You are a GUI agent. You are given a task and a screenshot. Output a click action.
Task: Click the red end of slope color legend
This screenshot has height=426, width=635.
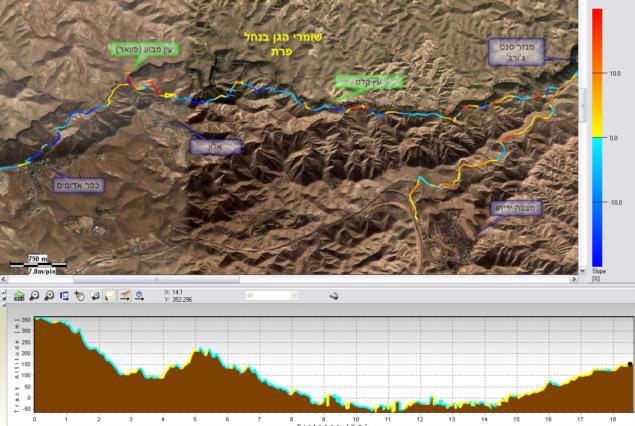coord(597,14)
